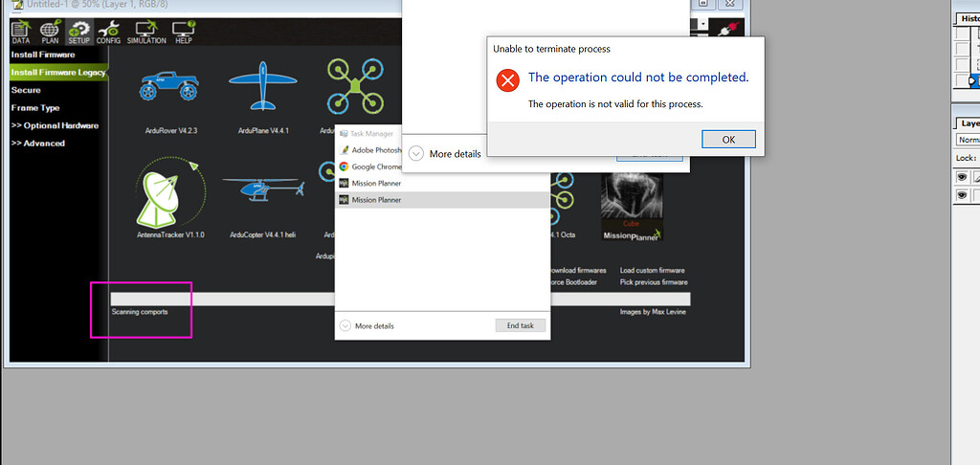Click the partly hidden Force Bootloader link

click(573, 282)
